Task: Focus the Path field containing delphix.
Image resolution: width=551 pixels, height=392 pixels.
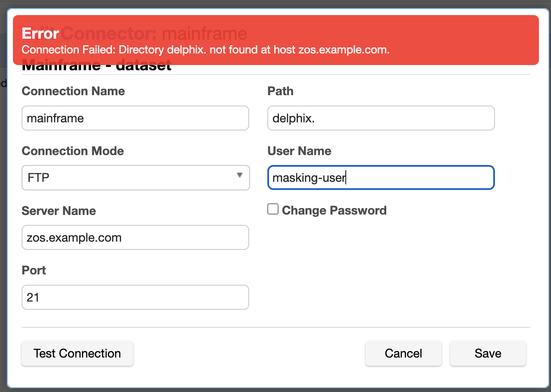Action: tap(381, 118)
